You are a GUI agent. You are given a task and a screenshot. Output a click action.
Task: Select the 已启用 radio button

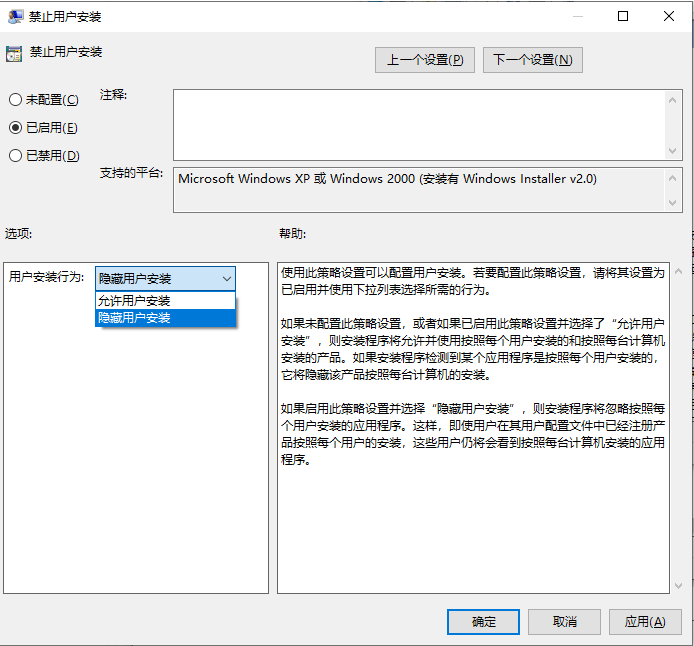[15, 128]
